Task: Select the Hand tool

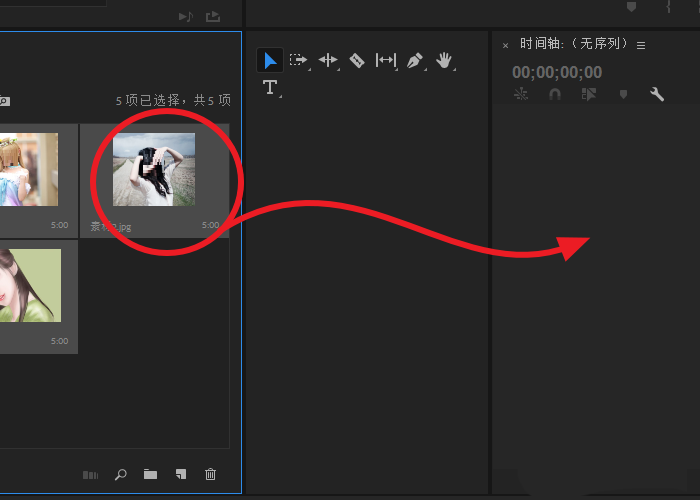Action: coord(444,60)
